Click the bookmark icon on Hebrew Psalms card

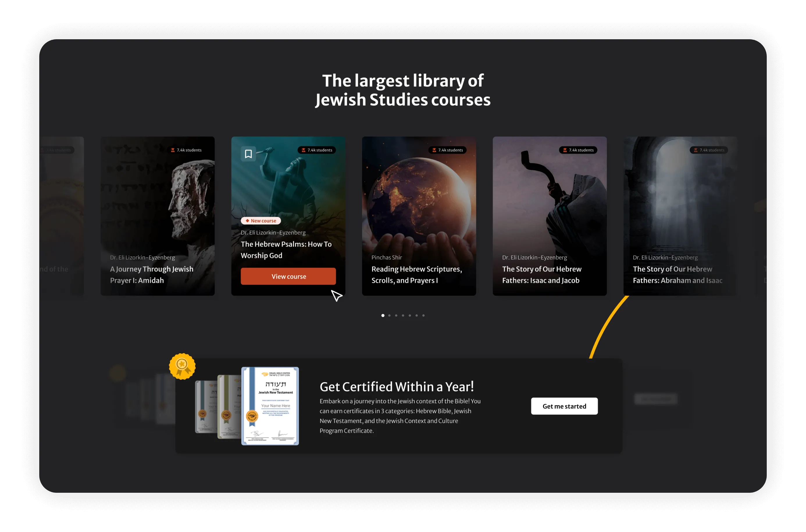248,154
